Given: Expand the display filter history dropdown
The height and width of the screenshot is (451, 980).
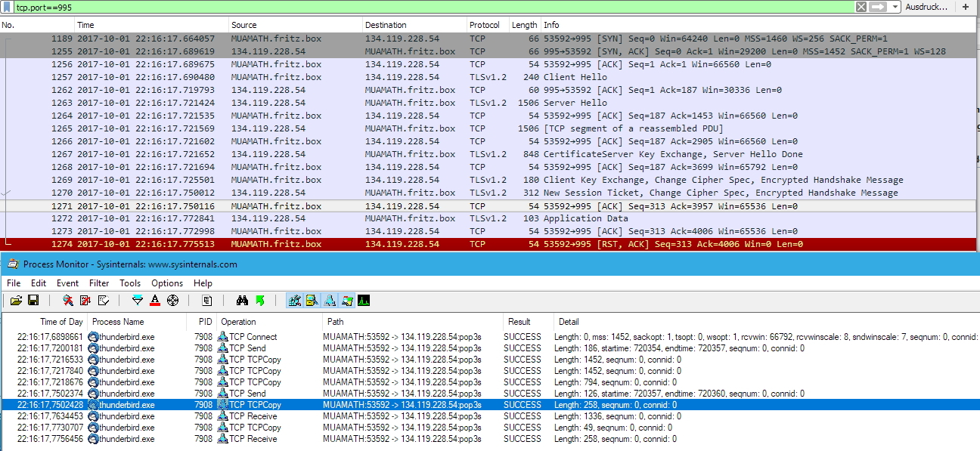Looking at the screenshot, I should tap(895, 7).
